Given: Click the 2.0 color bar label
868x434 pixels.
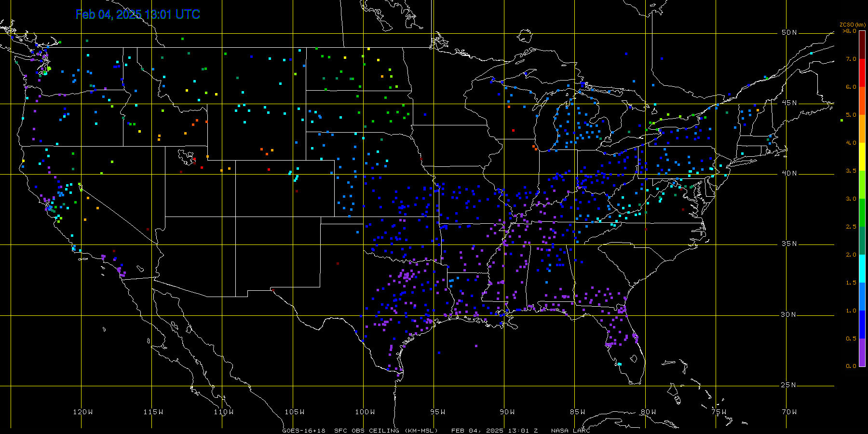Looking at the screenshot, I should (x=851, y=255).
